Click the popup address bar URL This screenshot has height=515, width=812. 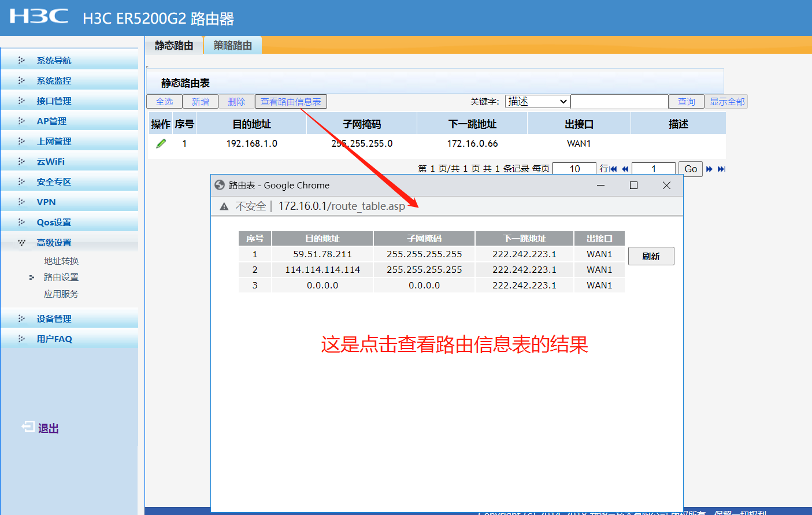pyautogui.click(x=342, y=206)
